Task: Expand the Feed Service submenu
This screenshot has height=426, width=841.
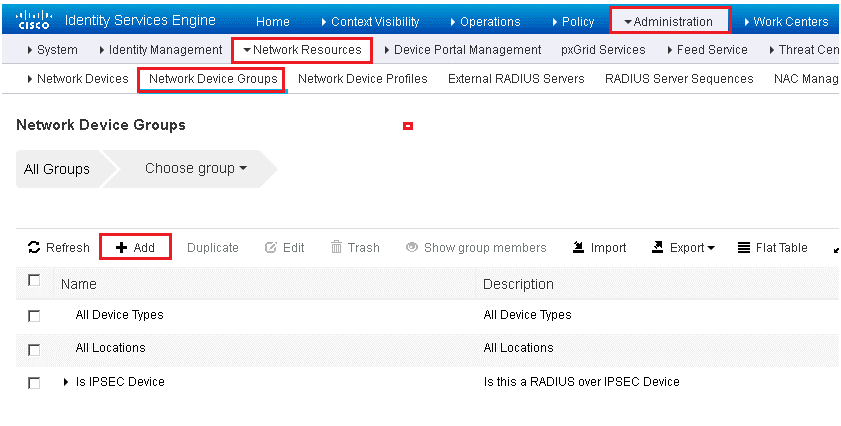Action: tap(707, 50)
